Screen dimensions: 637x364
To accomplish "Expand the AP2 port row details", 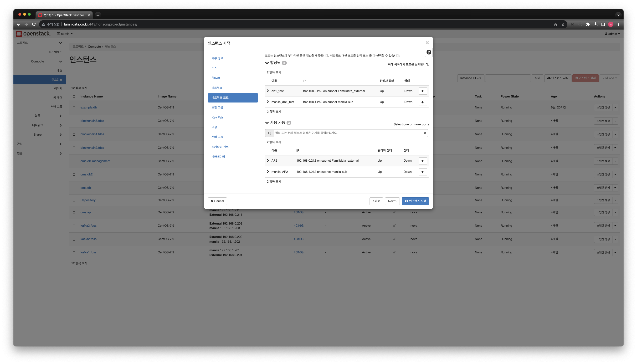I will coord(268,160).
